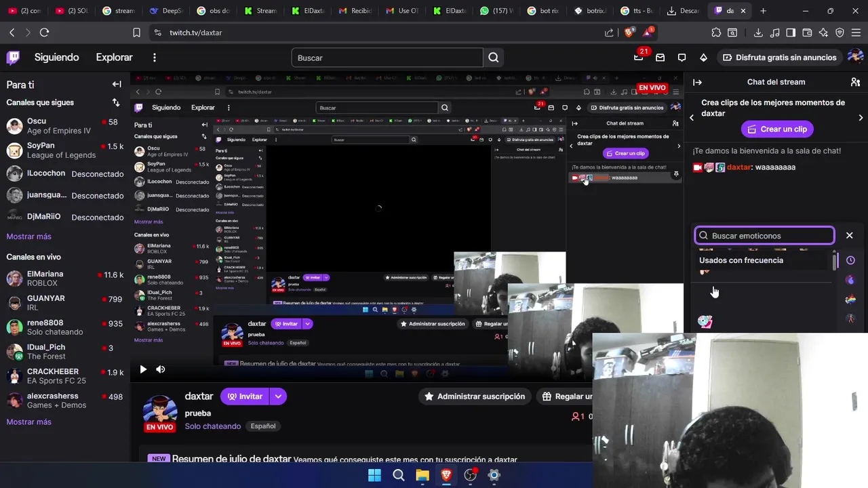The height and width of the screenshot is (488, 868).
Task: Expand Mostrar más under the alexcrasherss channel
Action: pos(28,422)
